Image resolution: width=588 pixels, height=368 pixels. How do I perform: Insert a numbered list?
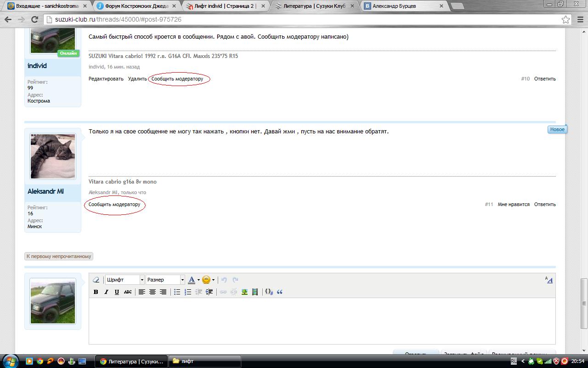pos(187,292)
